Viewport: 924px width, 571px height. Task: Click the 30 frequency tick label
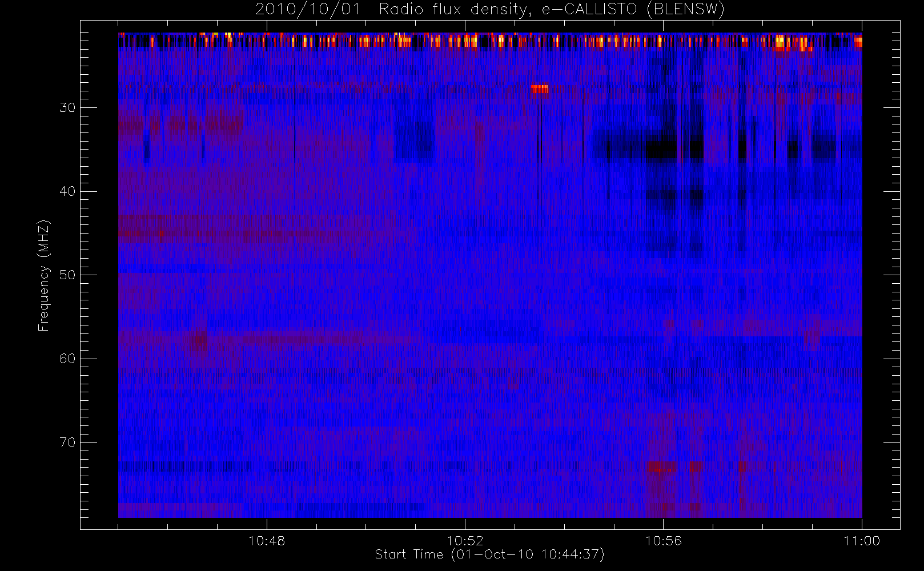tap(67, 108)
